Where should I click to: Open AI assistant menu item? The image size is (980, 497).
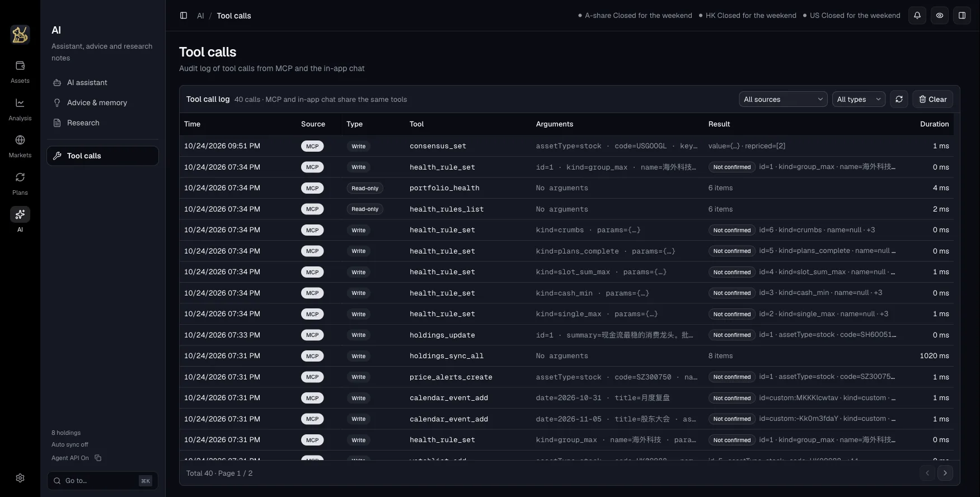click(102, 82)
